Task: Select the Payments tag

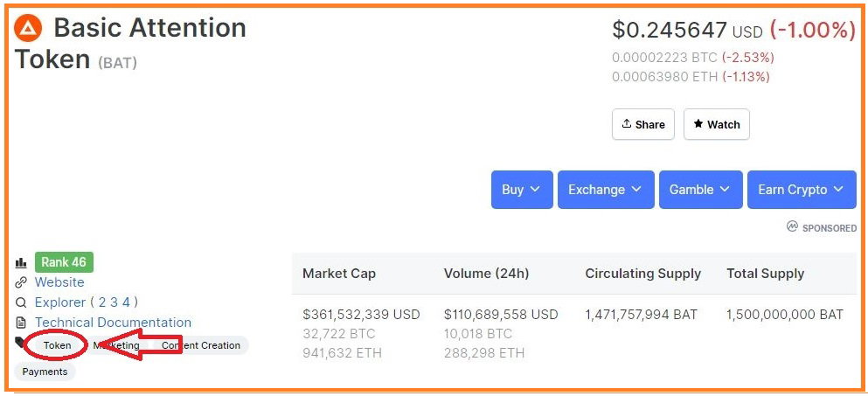Action: pyautogui.click(x=45, y=372)
